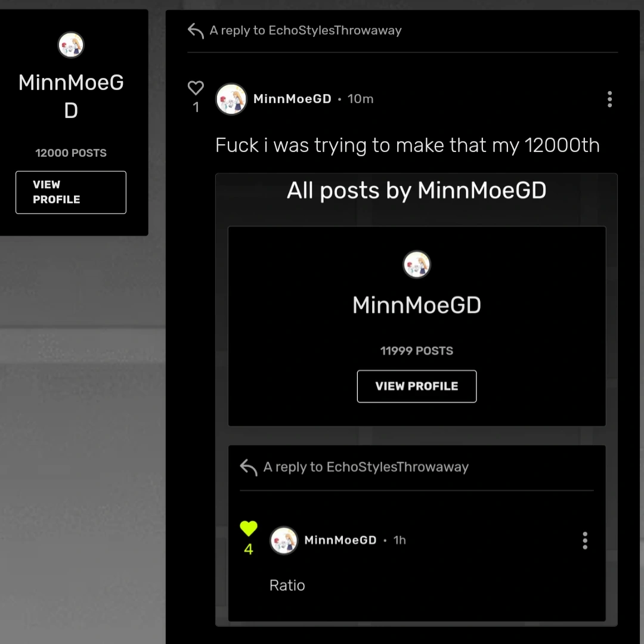This screenshot has width=644, height=644.
Task: Click the '12000 POSTS' count in sidebar
Action: click(x=71, y=153)
